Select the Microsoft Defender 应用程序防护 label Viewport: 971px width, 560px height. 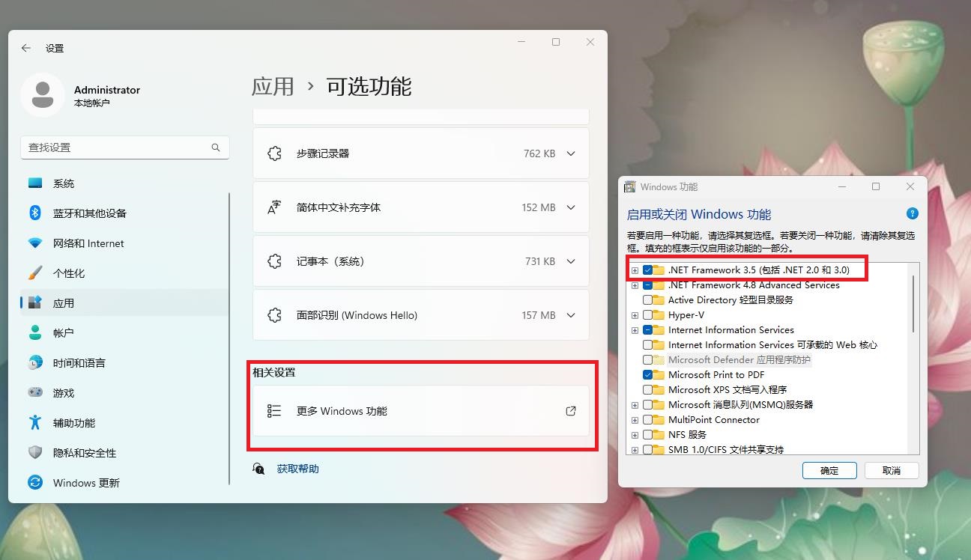pos(739,360)
